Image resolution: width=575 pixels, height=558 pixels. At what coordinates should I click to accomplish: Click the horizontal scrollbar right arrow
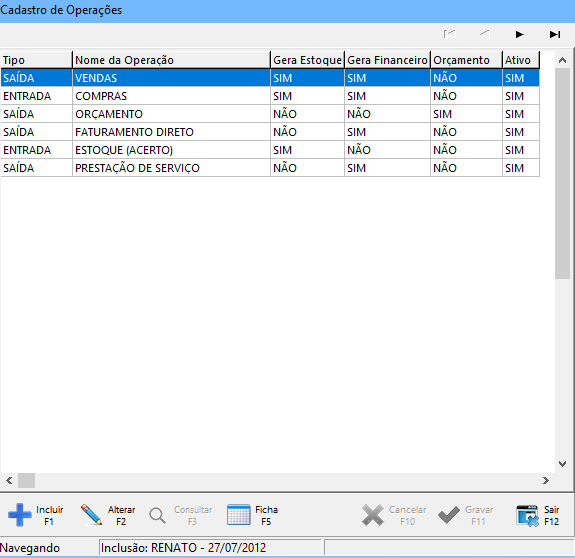[546, 480]
